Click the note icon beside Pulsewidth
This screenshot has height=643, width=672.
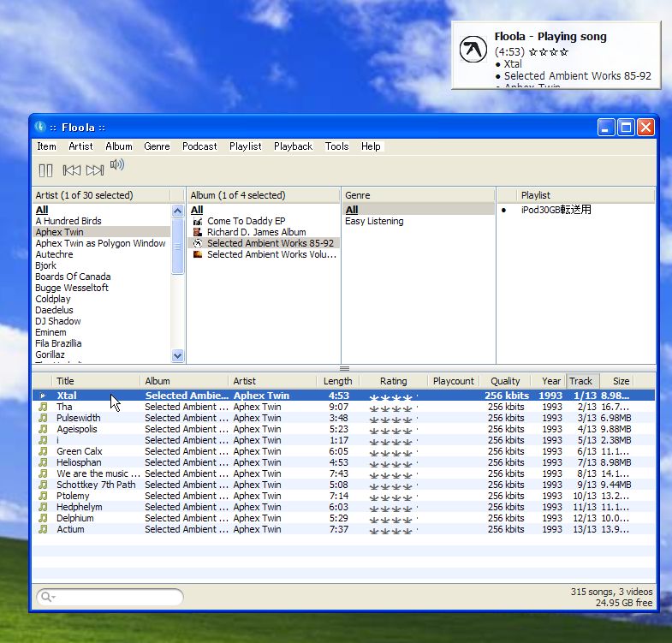pyautogui.click(x=43, y=418)
